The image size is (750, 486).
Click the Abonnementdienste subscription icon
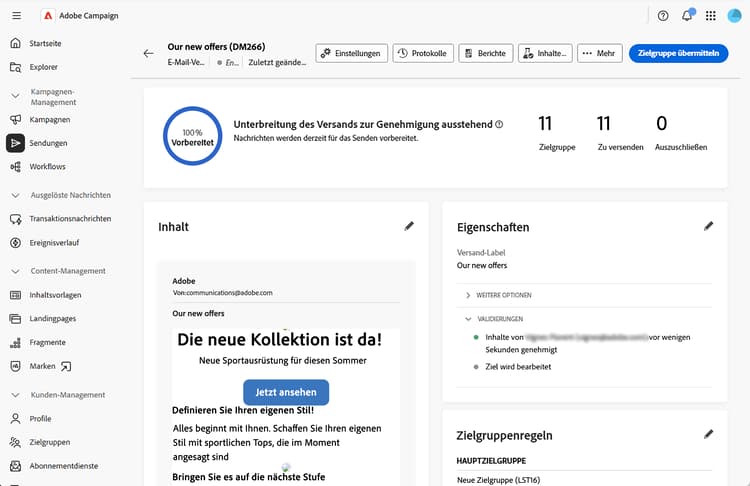click(16, 465)
